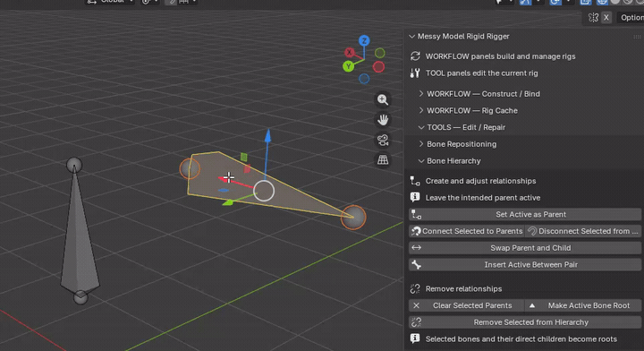Click white circle at move gizmo center
Image resolution: width=644 pixels, height=351 pixels.
(x=264, y=191)
